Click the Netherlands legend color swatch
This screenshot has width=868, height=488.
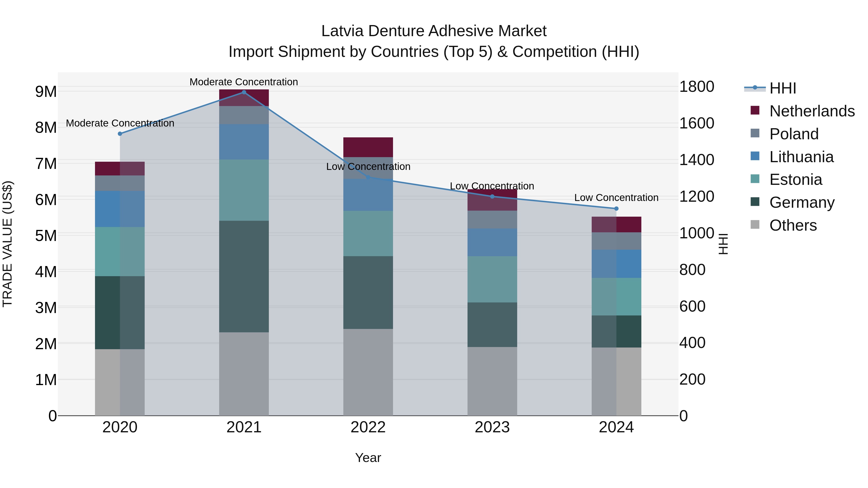(x=755, y=110)
